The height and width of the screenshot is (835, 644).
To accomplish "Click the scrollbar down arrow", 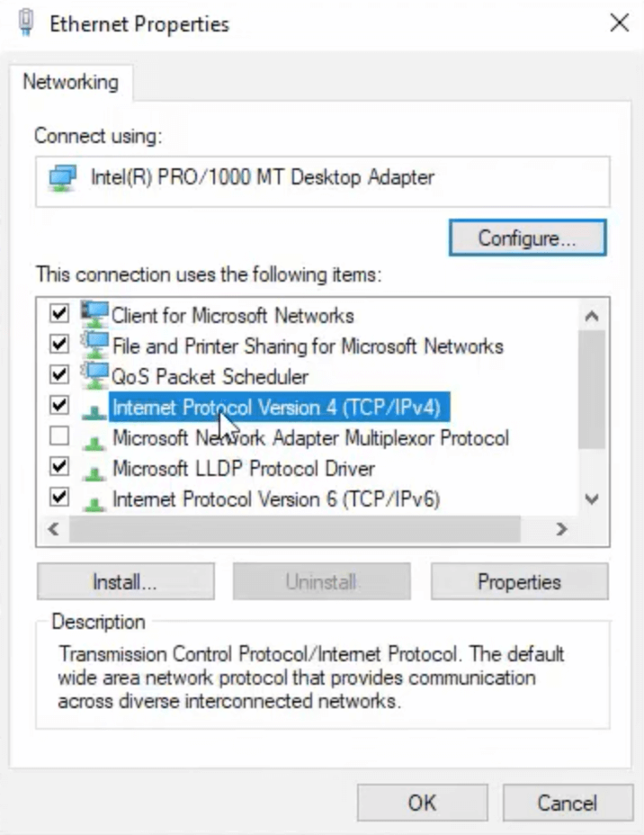I will [591, 499].
